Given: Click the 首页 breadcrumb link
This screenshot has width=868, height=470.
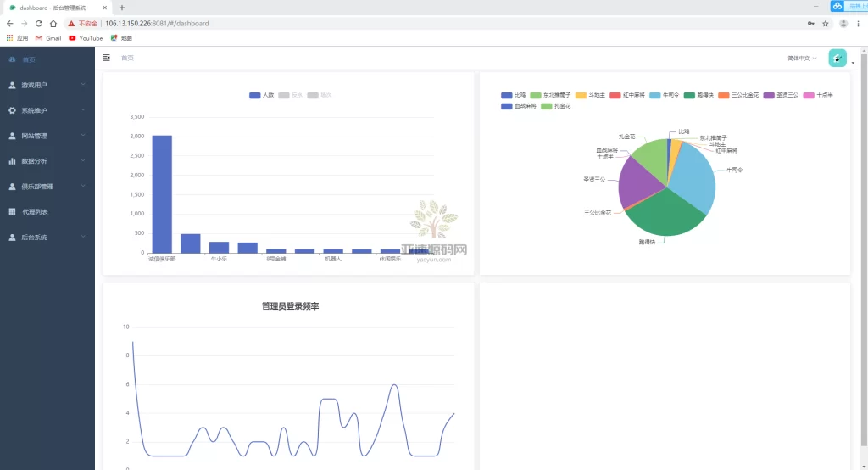Looking at the screenshot, I should point(127,58).
